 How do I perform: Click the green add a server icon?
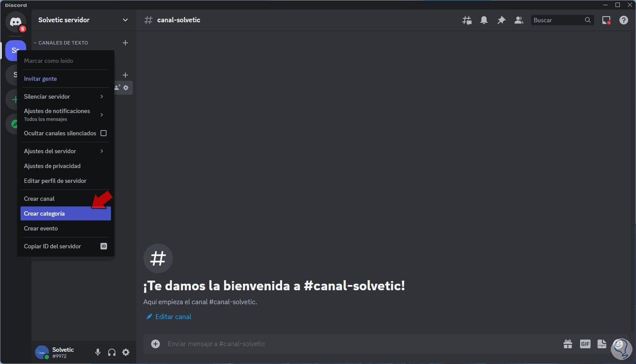tap(15, 100)
